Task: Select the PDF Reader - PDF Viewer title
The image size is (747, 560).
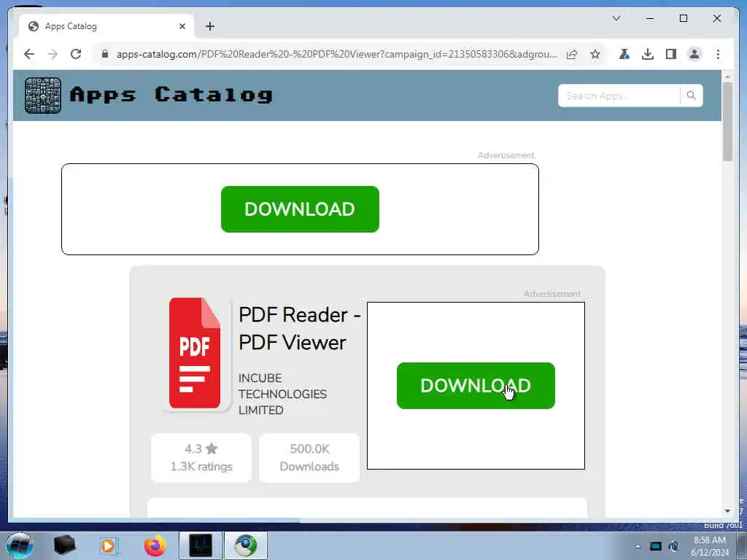Action: [300, 329]
